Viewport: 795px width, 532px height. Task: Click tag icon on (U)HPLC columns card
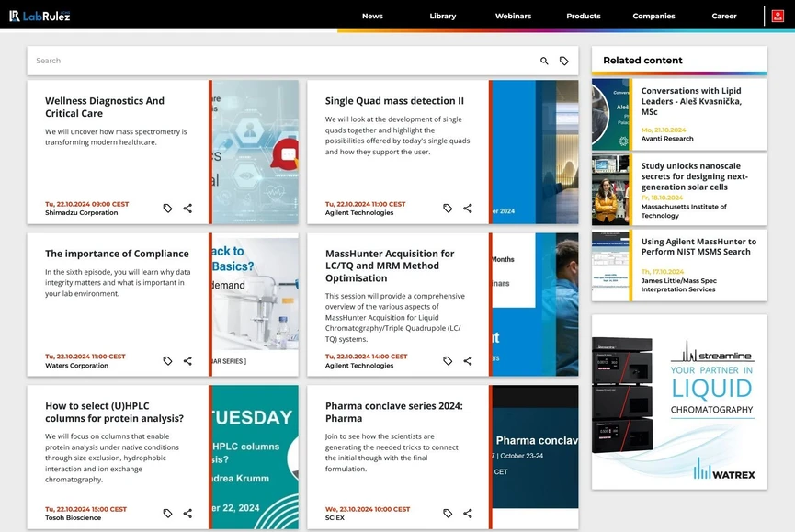coord(167,514)
